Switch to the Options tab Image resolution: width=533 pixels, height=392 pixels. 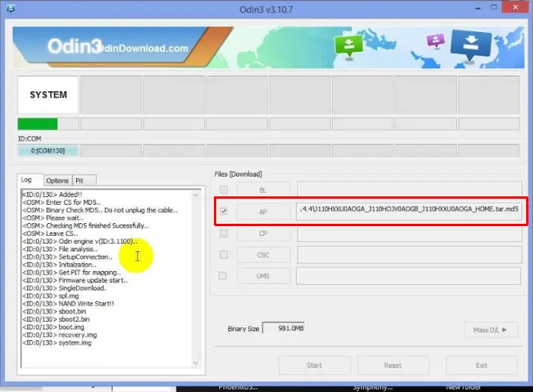(x=57, y=180)
